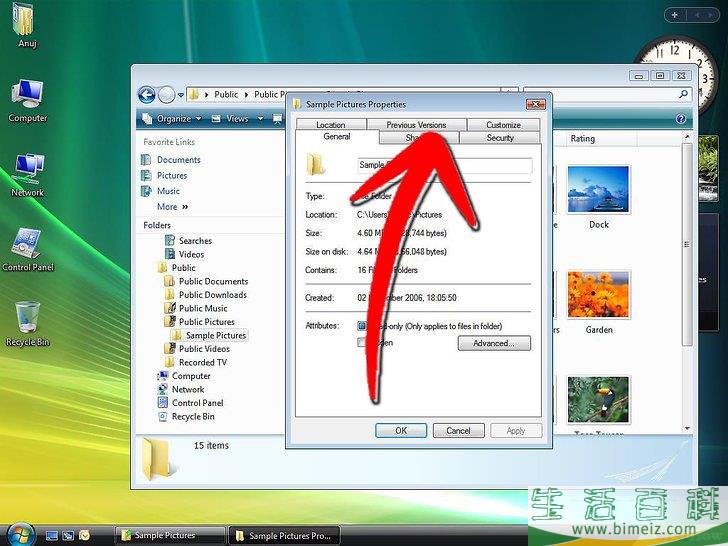The image size is (728, 546).
Task: Click sidebar add gadget plus button
Action: [x=675, y=15]
